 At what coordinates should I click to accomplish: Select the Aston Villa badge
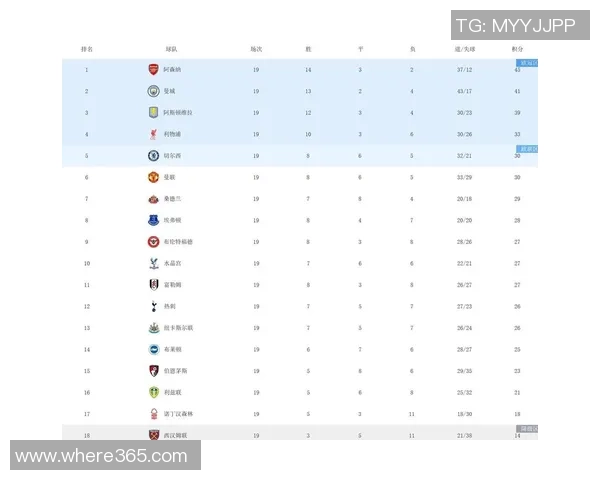coord(153,113)
